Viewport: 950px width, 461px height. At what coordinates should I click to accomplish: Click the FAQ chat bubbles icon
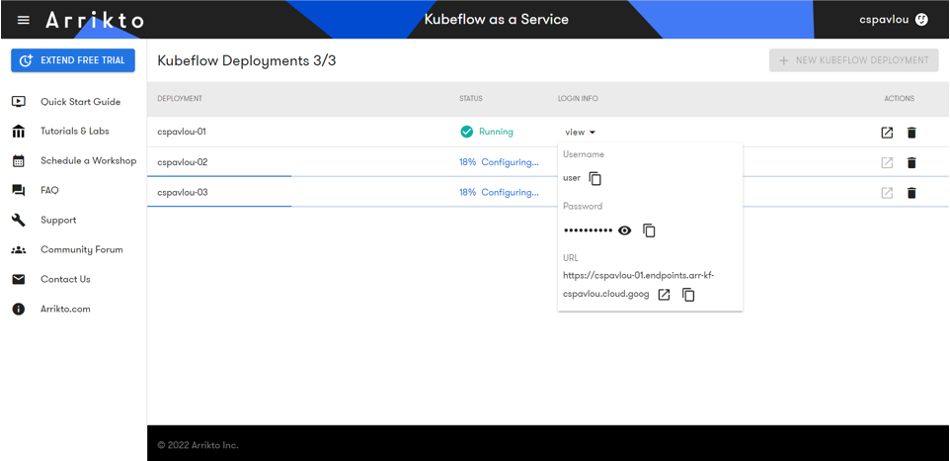tap(19, 190)
